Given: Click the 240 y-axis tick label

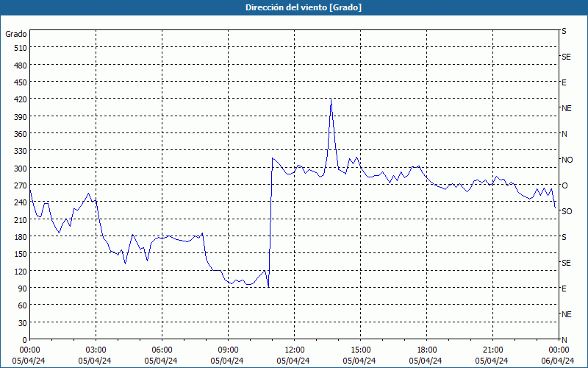Looking at the screenshot, I should (x=21, y=203).
